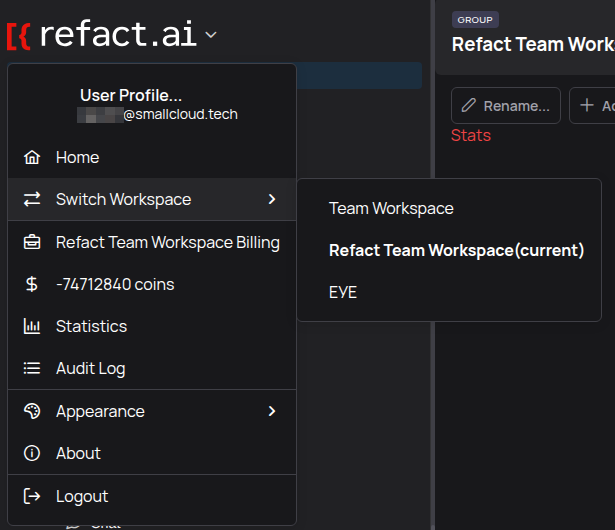Click the dollar sign coins icon
This screenshot has height=530, width=615.
pos(32,284)
